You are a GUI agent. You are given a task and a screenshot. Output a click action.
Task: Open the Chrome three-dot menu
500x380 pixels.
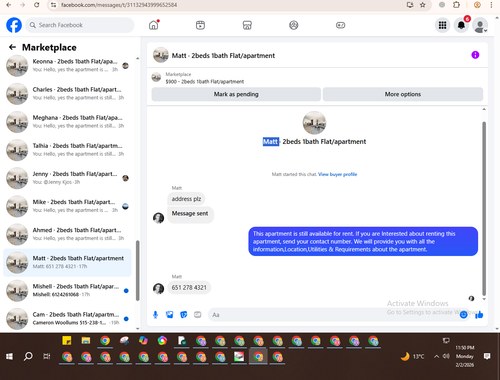(x=491, y=5)
